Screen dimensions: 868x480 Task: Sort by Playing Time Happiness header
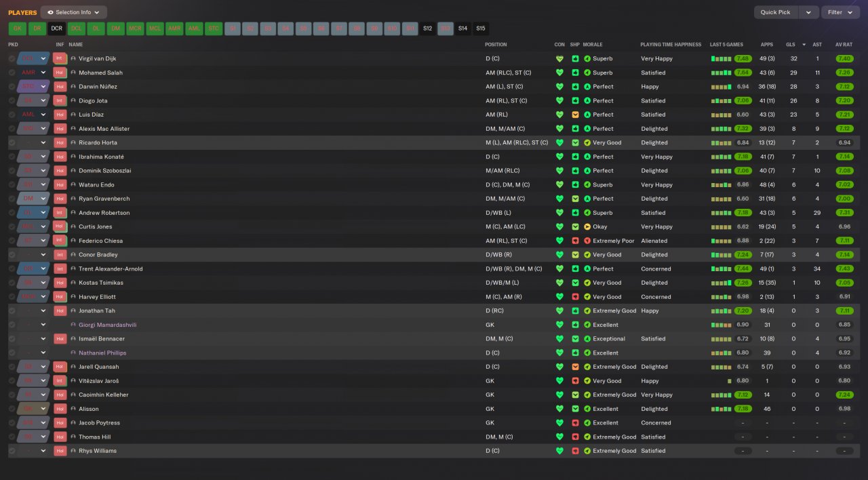[x=671, y=45]
